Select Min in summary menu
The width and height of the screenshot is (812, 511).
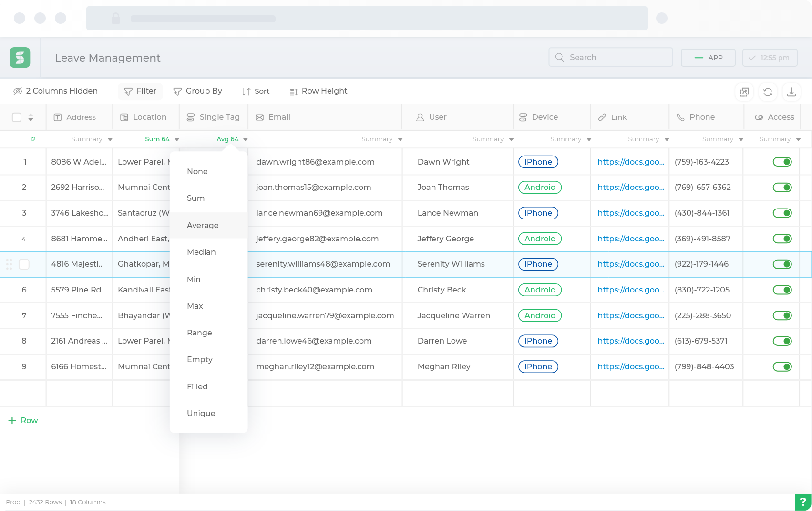209,279
